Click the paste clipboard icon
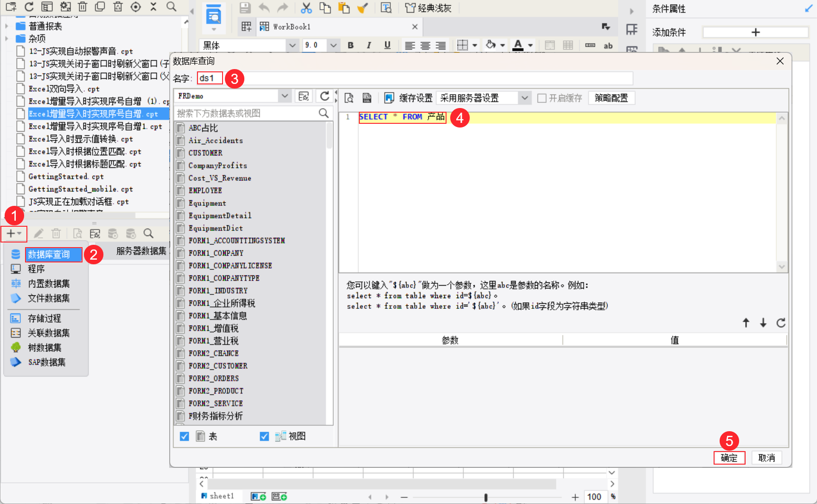 pos(344,8)
